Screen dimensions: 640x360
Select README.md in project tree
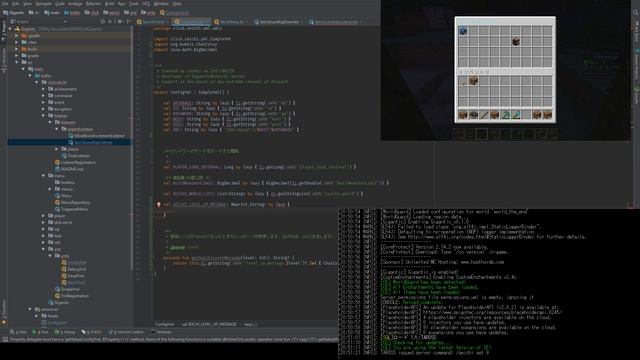[71, 169]
